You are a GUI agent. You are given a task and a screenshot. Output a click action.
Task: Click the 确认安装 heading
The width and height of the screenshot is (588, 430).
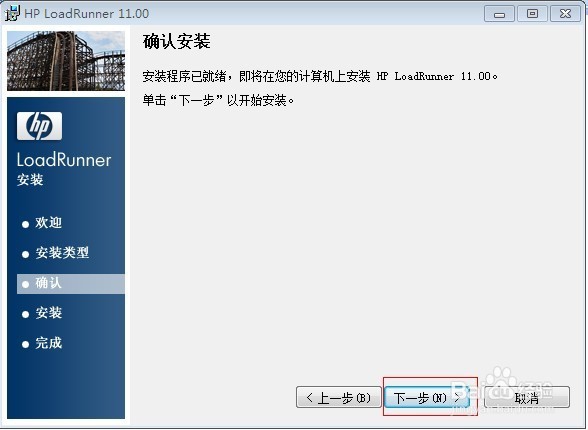[176, 41]
